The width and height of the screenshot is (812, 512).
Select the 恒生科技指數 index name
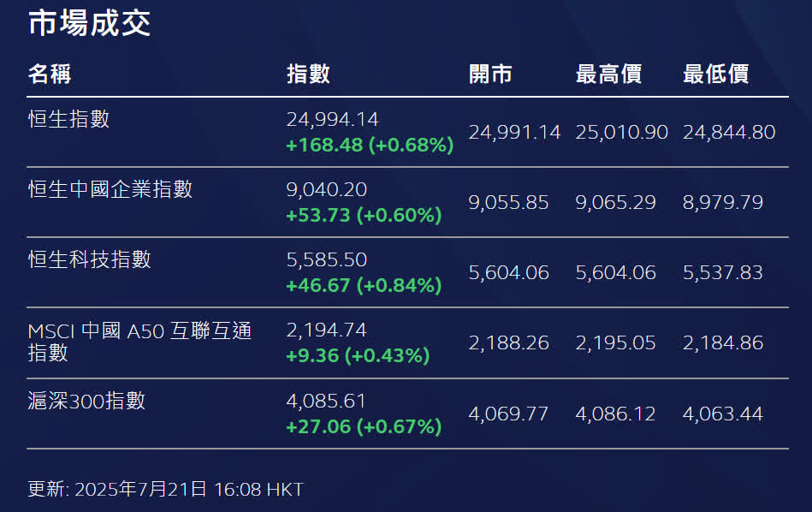coord(90,259)
